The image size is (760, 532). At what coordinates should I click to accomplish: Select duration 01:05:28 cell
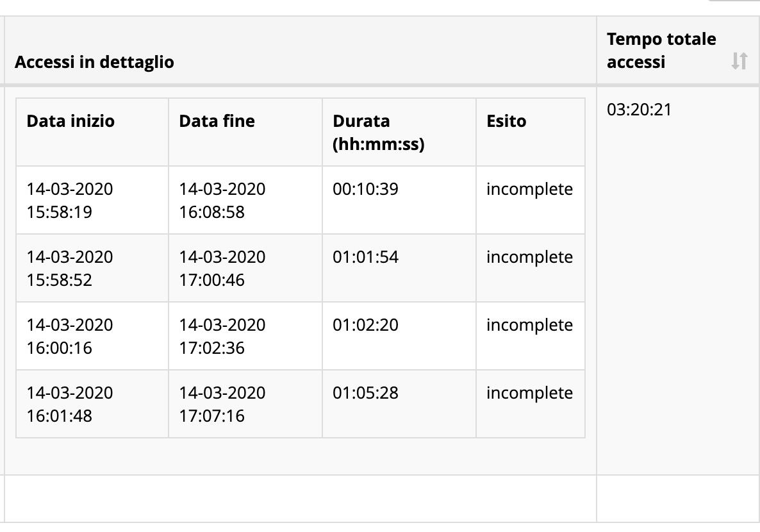pyautogui.click(x=365, y=393)
